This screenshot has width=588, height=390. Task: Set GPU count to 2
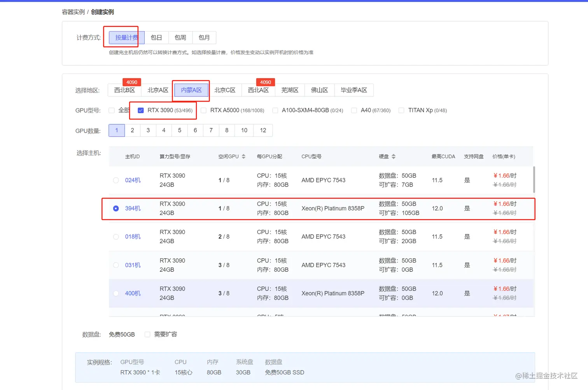click(132, 130)
